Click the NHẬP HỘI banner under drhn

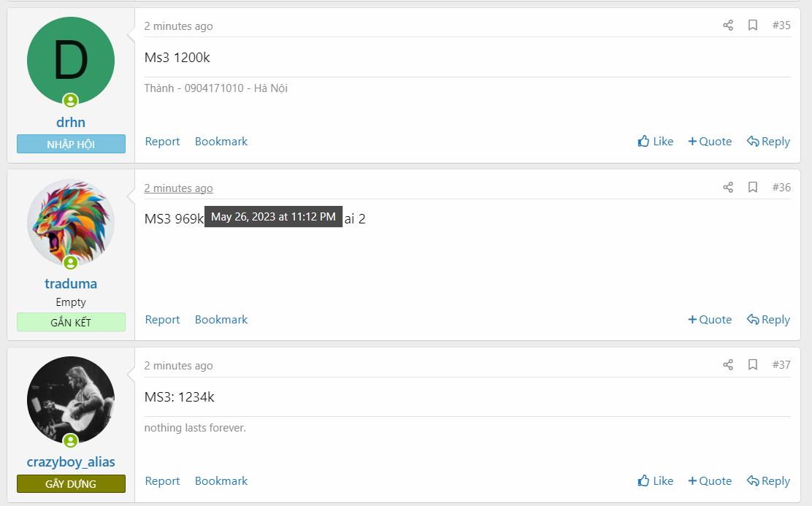71,144
